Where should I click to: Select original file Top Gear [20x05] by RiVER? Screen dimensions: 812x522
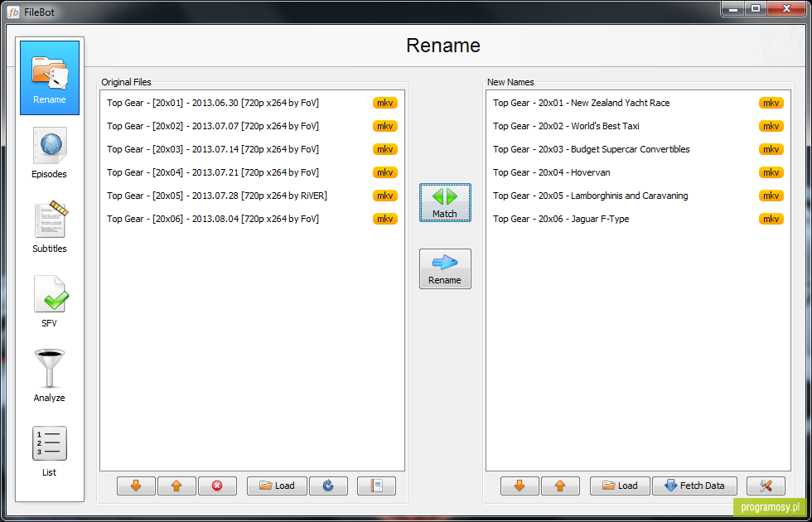(x=252, y=196)
